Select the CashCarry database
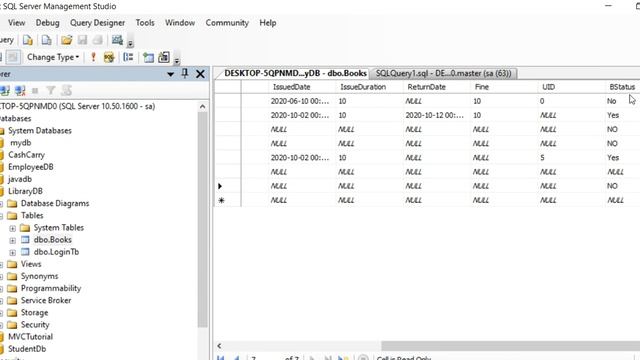This screenshot has height=360, width=640. [26, 155]
